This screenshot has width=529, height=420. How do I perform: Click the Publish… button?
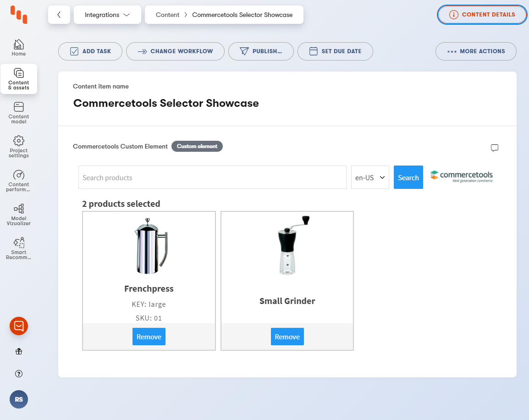click(x=261, y=51)
